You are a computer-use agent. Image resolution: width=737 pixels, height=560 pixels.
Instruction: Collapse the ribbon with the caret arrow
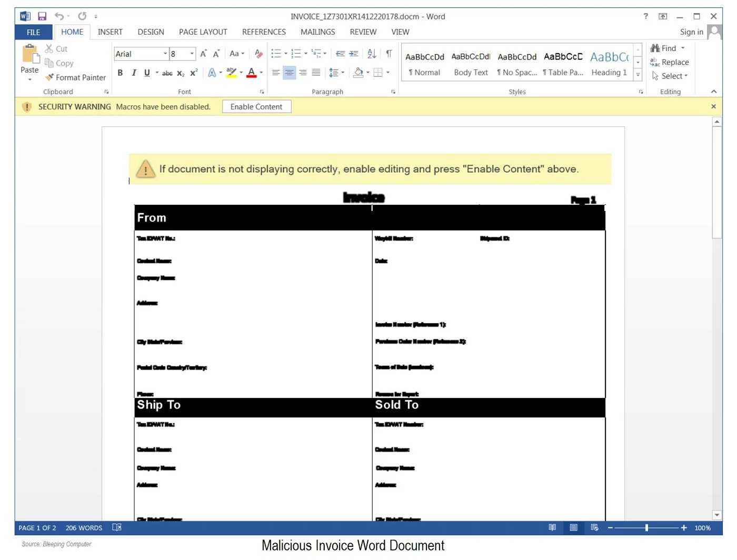[714, 92]
